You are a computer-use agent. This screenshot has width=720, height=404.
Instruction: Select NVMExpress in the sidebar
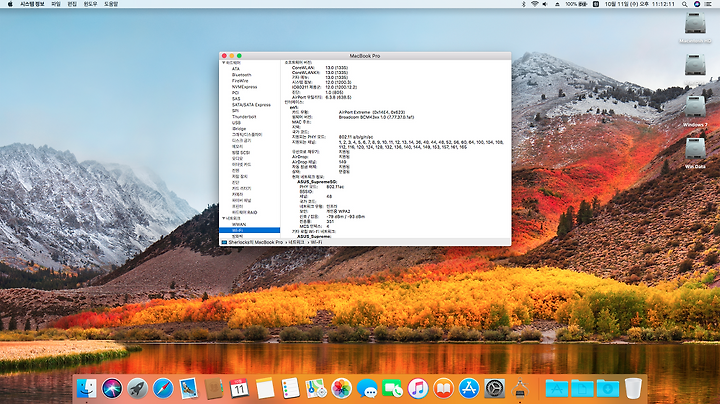[244, 86]
